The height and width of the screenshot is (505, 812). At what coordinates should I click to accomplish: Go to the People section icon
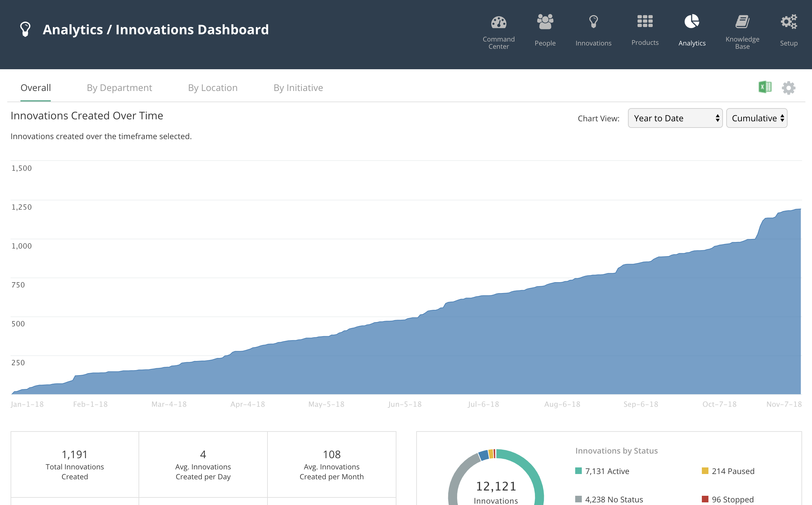[x=545, y=22]
